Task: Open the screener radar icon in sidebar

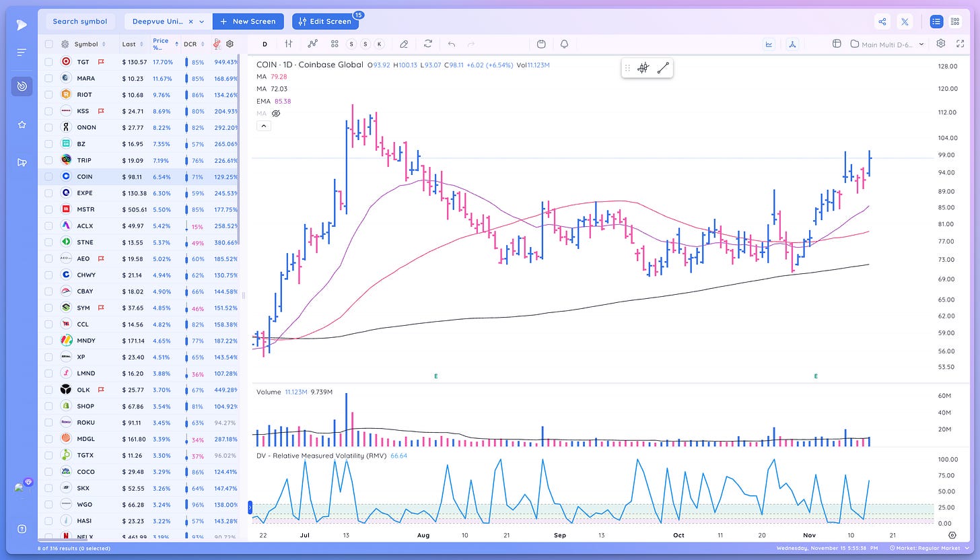Action: (x=22, y=86)
